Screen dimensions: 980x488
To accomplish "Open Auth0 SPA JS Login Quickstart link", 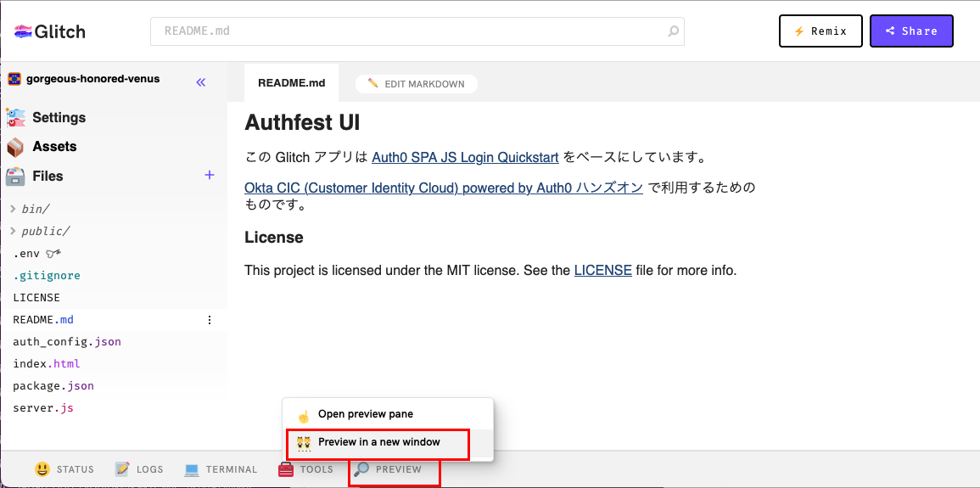I will click(x=465, y=158).
